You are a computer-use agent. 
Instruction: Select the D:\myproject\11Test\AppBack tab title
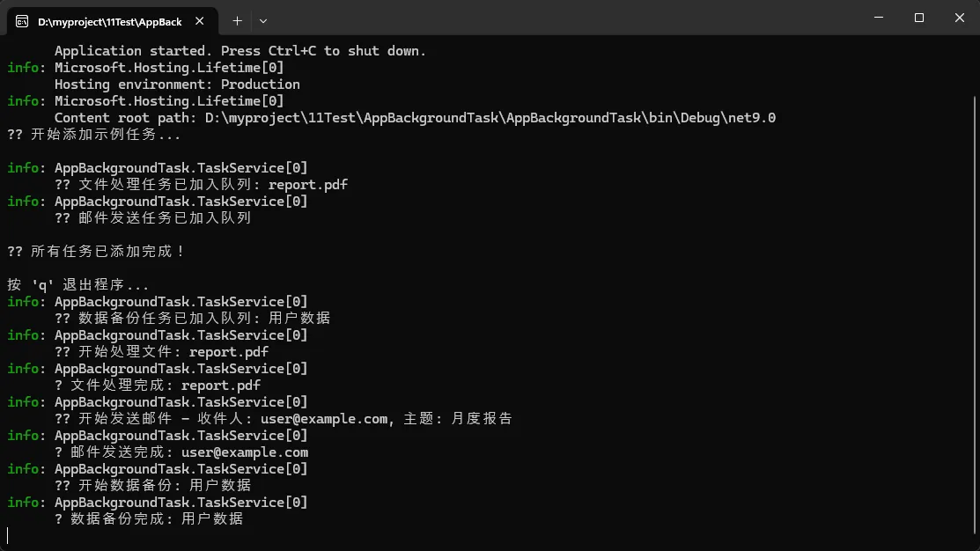pos(109,19)
